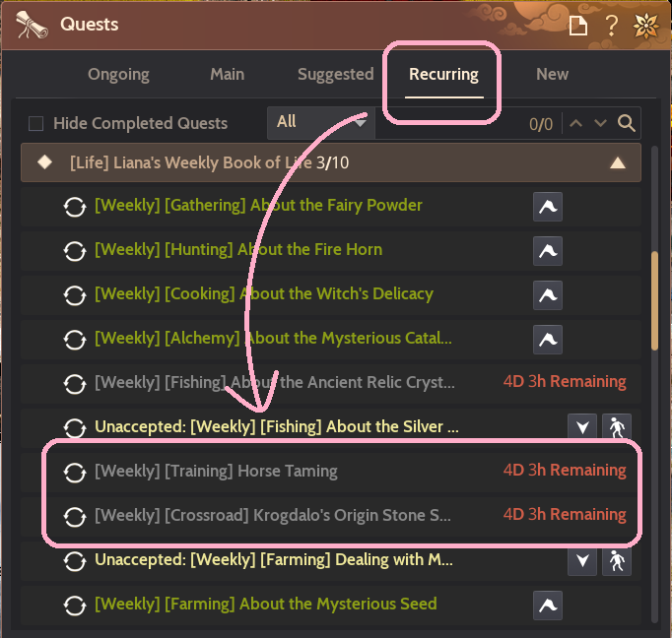
Task: Go to previous search result arrow
Action: (576, 123)
